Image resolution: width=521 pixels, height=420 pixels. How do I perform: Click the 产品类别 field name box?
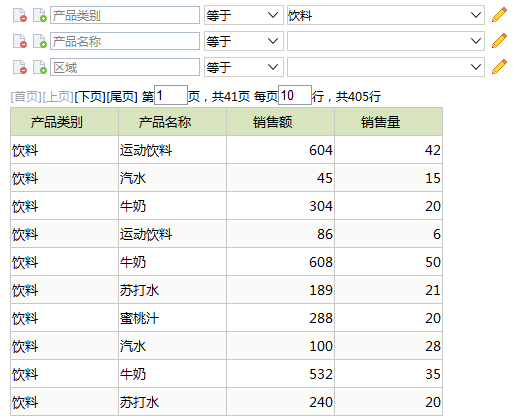click(x=125, y=15)
